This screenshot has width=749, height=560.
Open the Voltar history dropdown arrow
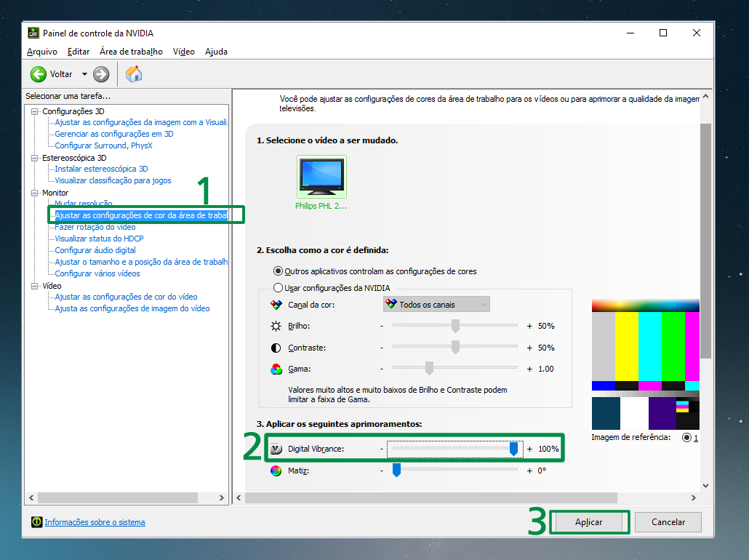coord(84,74)
